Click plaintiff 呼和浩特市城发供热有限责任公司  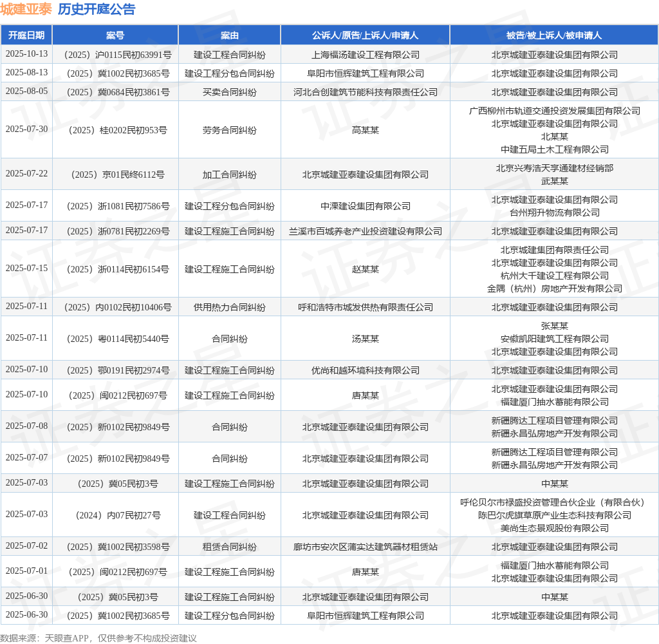[x=366, y=307]
